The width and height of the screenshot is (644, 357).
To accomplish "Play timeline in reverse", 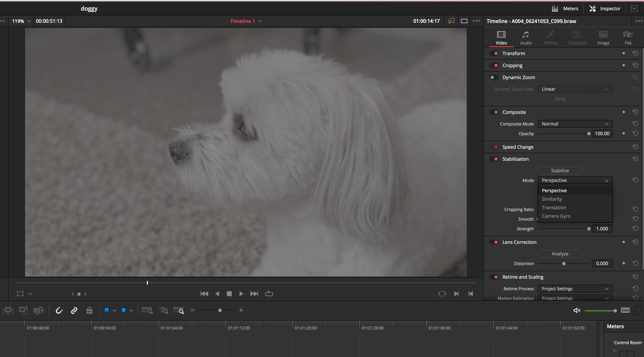I will click(217, 294).
